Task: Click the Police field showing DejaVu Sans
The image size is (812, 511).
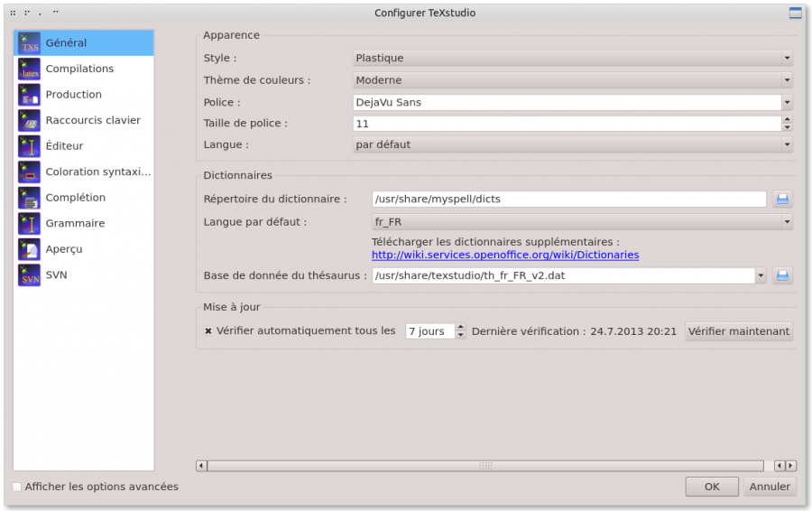Action: 567,103
